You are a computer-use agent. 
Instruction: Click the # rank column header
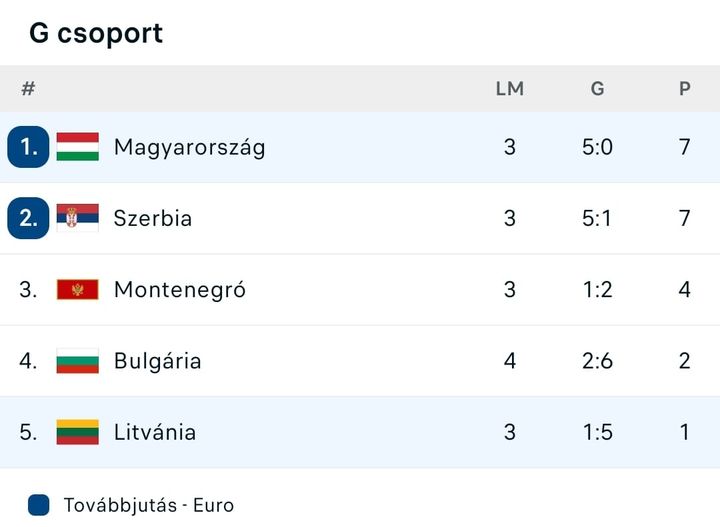[28, 89]
